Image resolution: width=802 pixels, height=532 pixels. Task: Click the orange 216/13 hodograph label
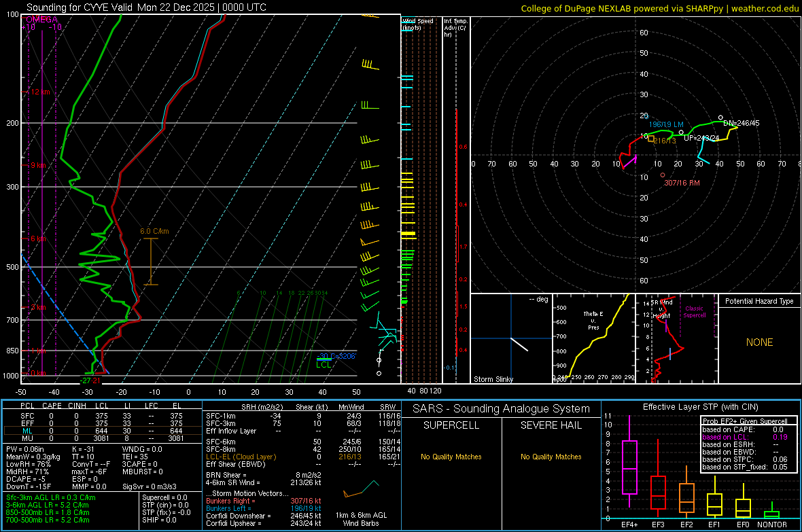(x=665, y=141)
